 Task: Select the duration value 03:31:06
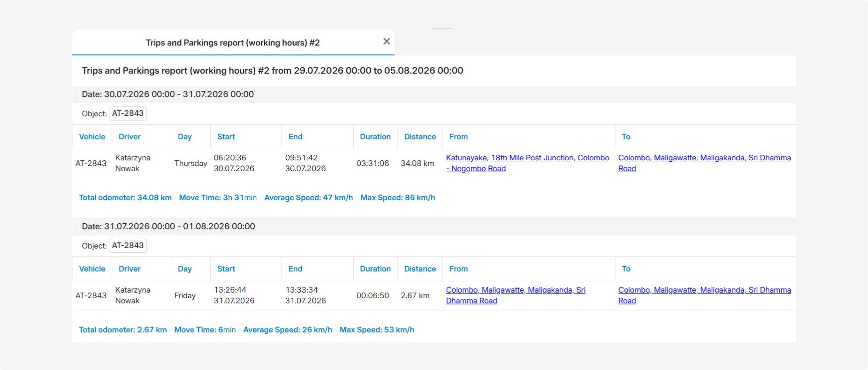[373, 164]
